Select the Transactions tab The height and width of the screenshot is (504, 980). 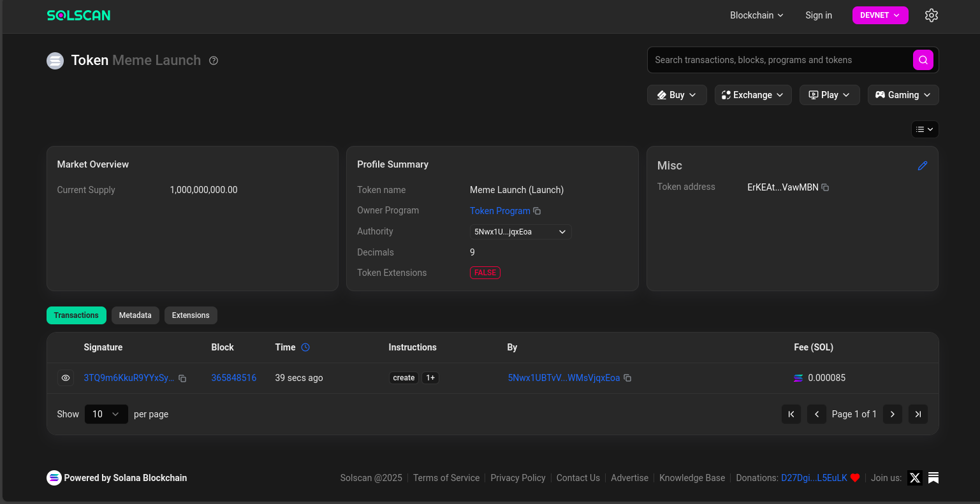coord(77,315)
